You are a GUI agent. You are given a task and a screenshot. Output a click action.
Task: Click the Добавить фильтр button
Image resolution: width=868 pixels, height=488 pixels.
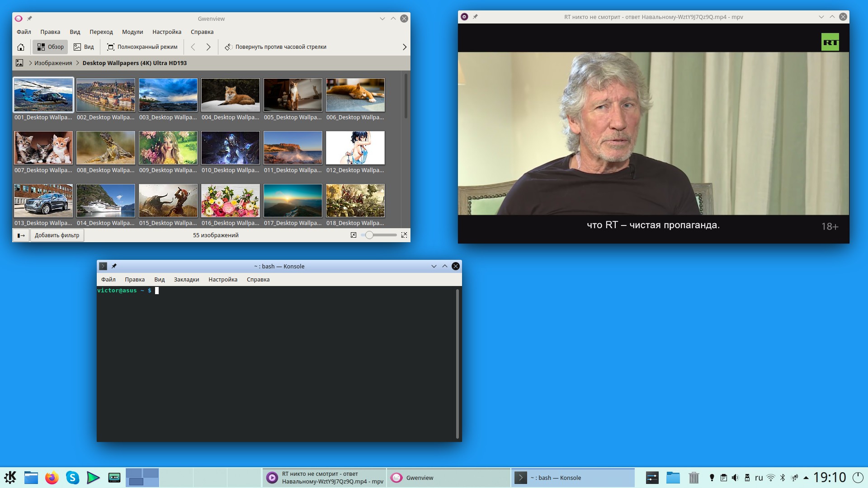[x=57, y=235]
